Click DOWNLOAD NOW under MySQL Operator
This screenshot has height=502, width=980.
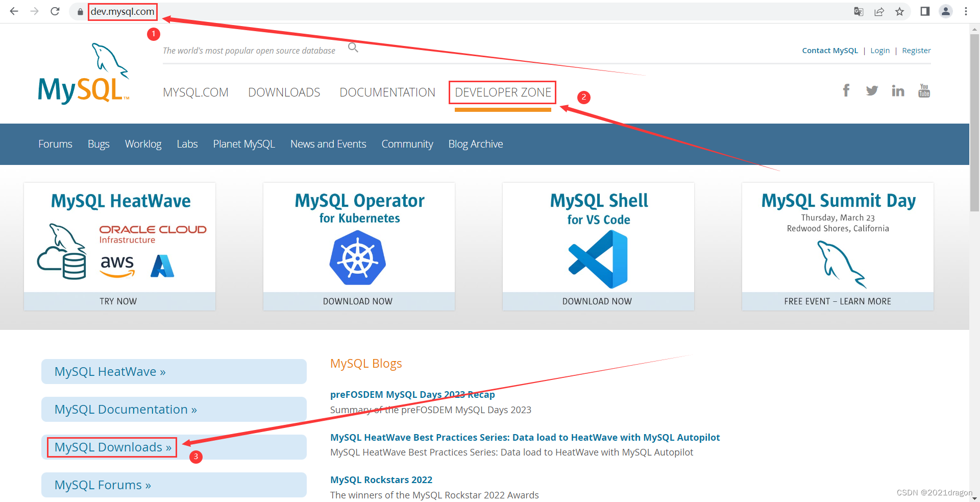[x=359, y=301]
